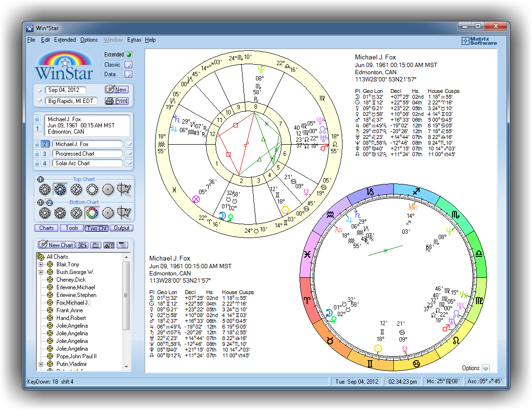Select the first Bottom Chart wheel style
Image resolution: width=532 pixels, height=410 pixels.
point(44,212)
